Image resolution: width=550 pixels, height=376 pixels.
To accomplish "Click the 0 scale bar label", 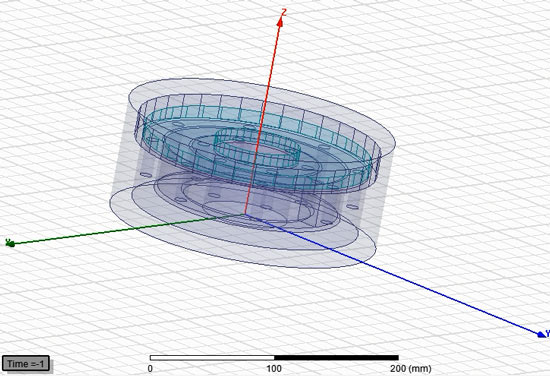I will [x=150, y=369].
